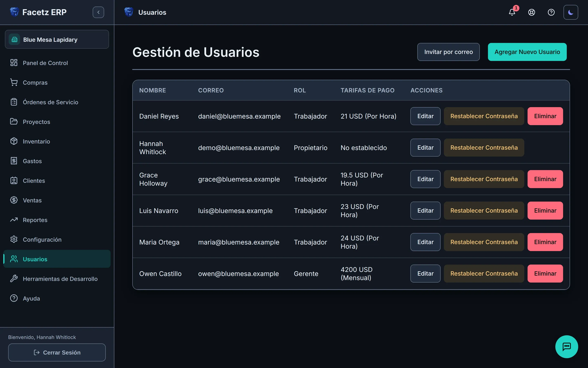Click Agregar Nuevo Usuario
This screenshot has width=588, height=368.
coord(527,52)
